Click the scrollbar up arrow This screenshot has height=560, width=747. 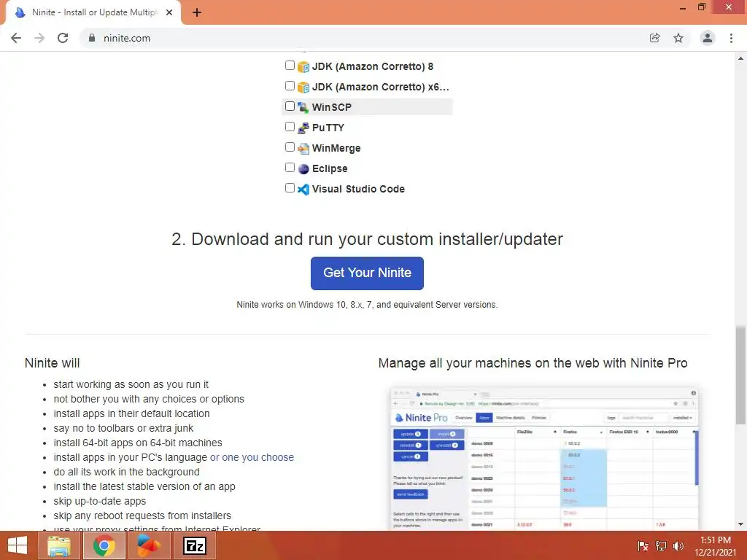tap(740, 58)
